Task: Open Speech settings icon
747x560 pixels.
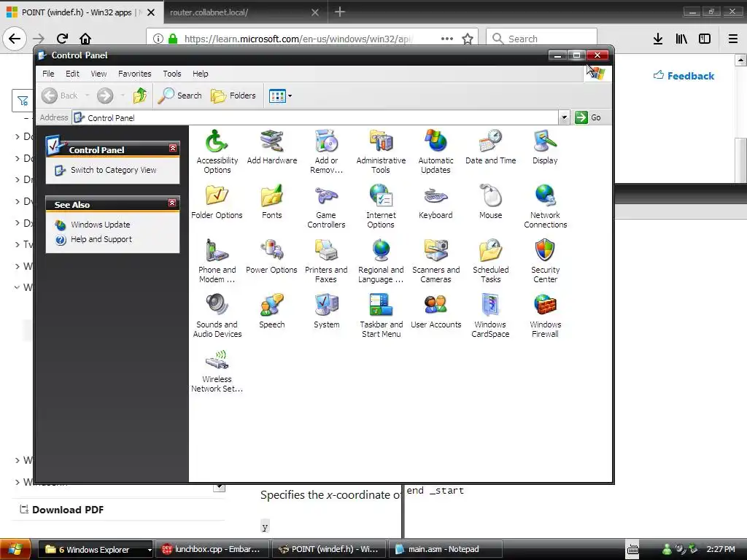Action: (x=271, y=311)
